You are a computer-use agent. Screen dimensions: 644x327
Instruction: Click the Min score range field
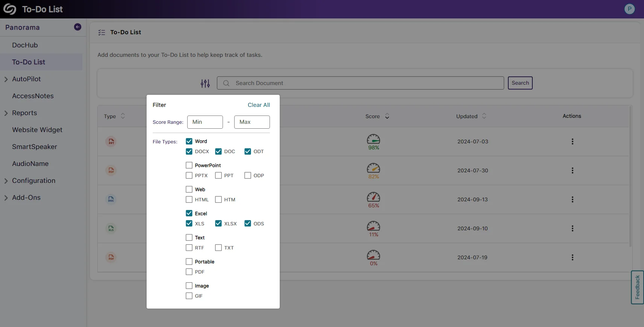coord(205,122)
